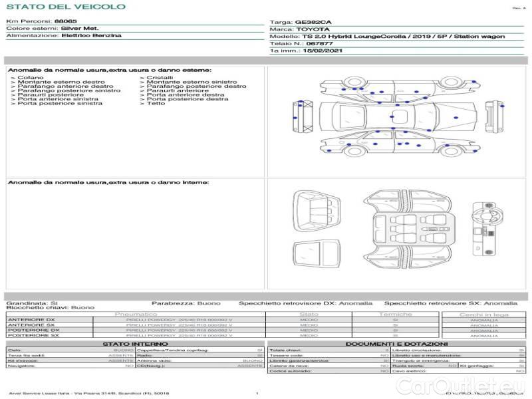This screenshot has width=532, height=399.
Task: Click the open trunk interior diagram
Action: coord(317,211)
